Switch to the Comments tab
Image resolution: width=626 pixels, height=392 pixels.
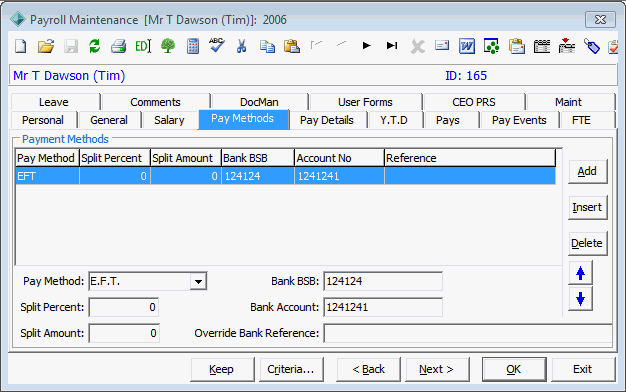coord(156,102)
